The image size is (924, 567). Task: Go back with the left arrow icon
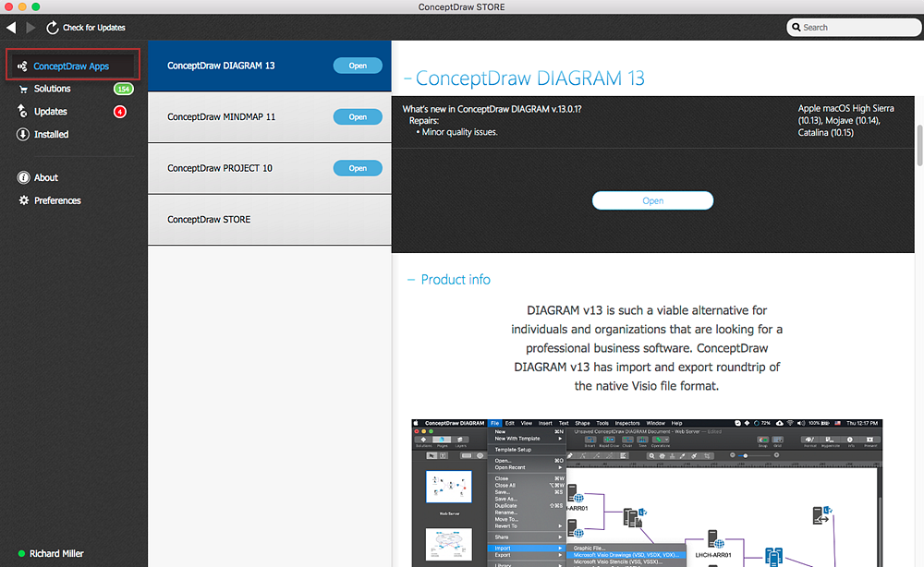tap(11, 27)
